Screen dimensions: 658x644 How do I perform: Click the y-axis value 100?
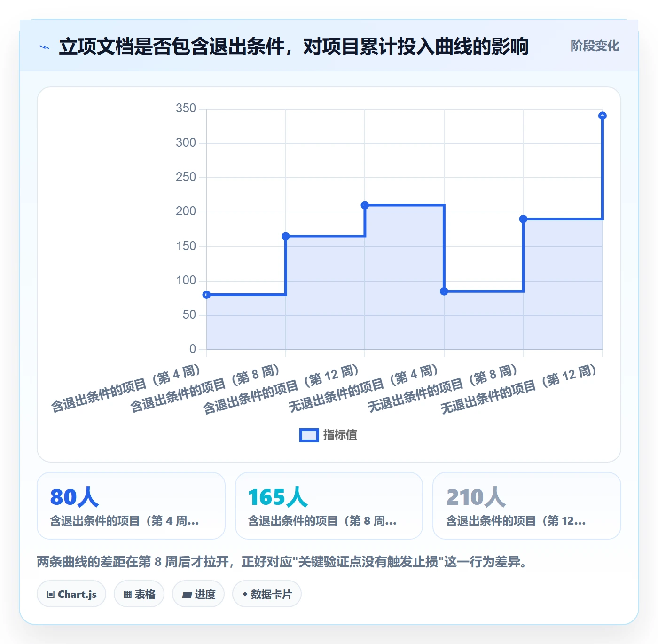pyautogui.click(x=186, y=281)
